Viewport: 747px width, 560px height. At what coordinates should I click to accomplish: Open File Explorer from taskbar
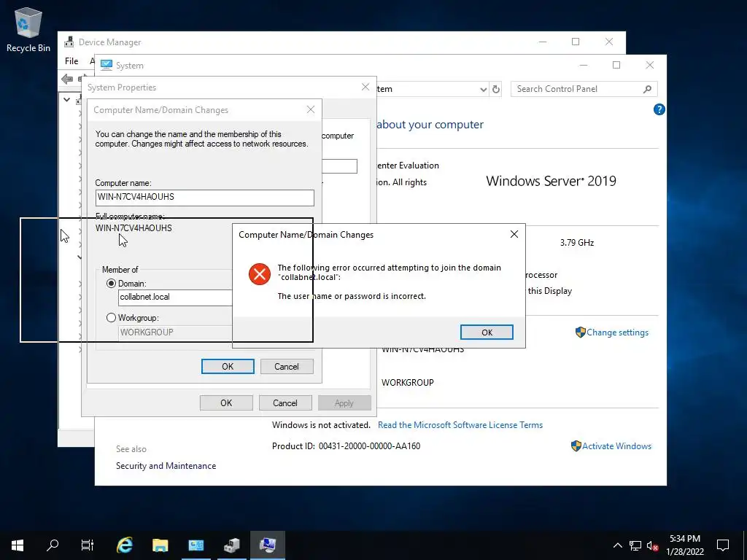click(160, 545)
